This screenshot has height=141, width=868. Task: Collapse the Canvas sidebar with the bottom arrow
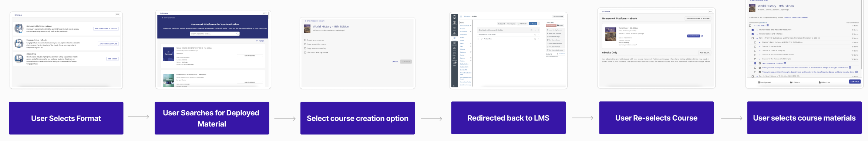click(454, 86)
